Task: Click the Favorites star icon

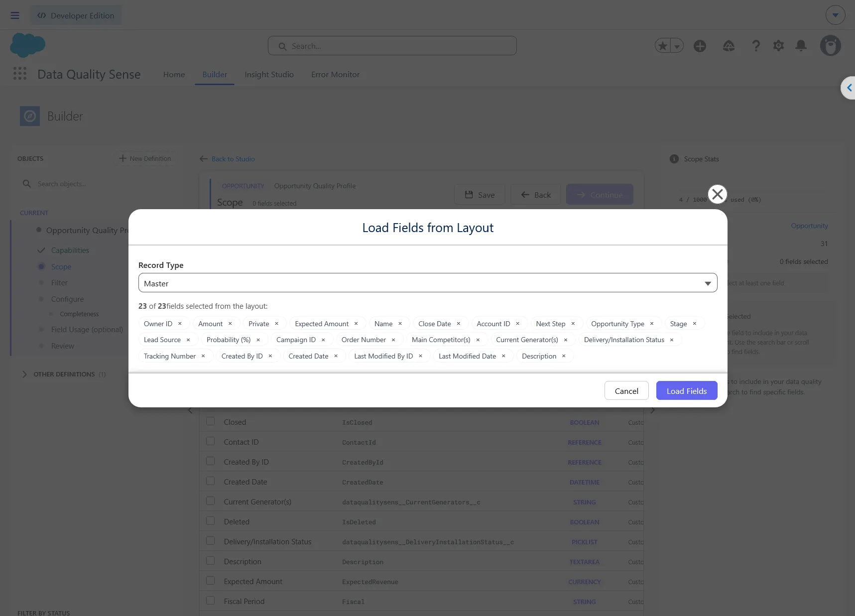Action: pos(662,46)
